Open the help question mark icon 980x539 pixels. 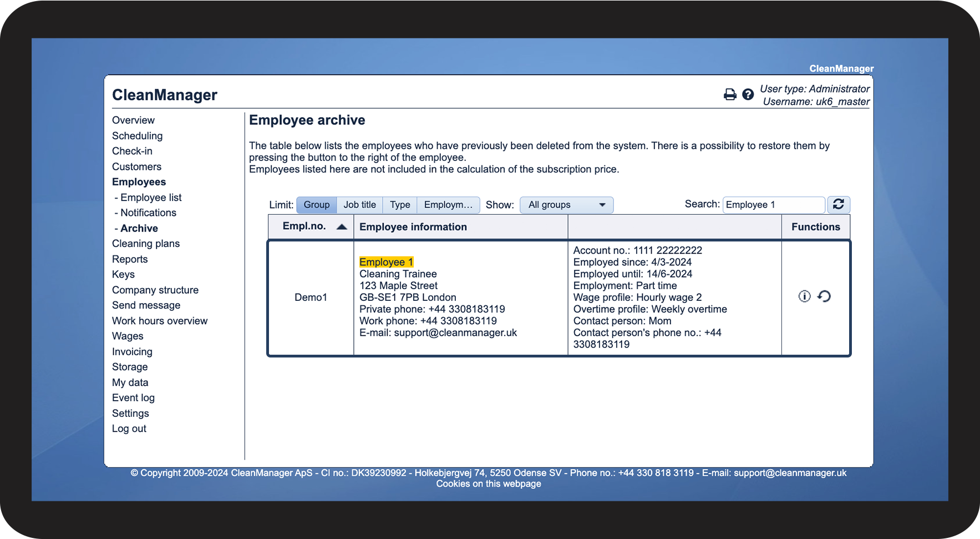[748, 94]
